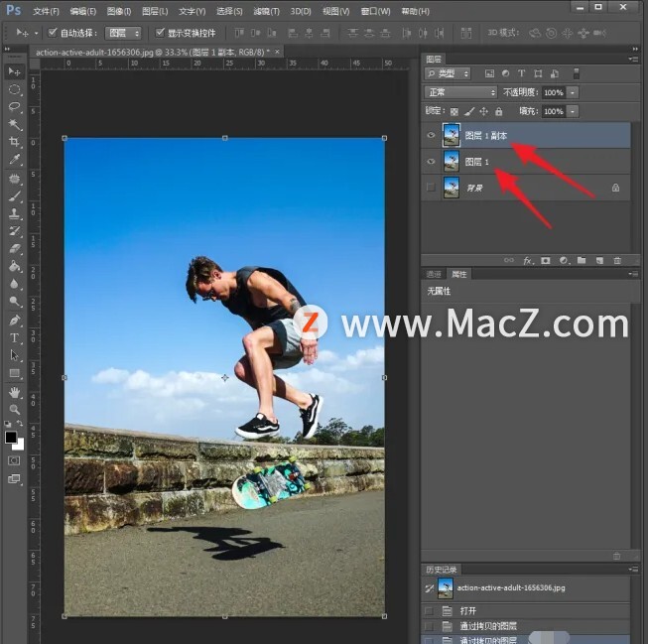Select the Magic Wand tool
Screen dimensions: 648x644
coord(15,125)
